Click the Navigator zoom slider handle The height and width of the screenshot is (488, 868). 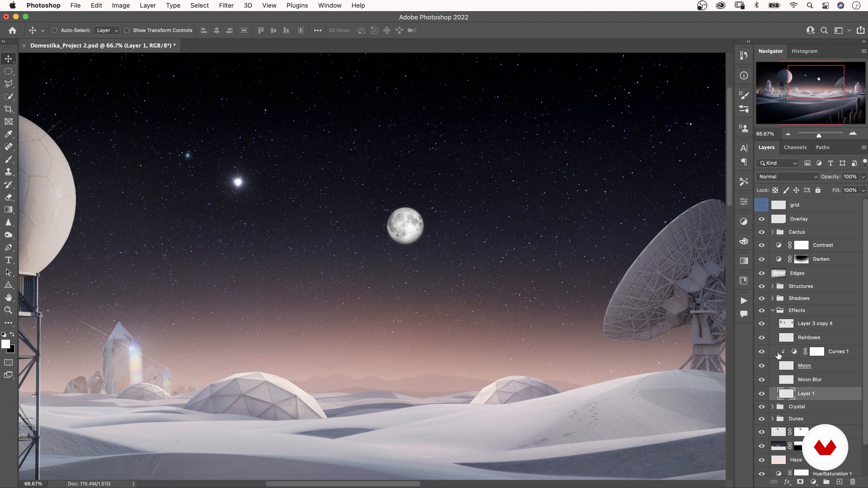coord(818,135)
